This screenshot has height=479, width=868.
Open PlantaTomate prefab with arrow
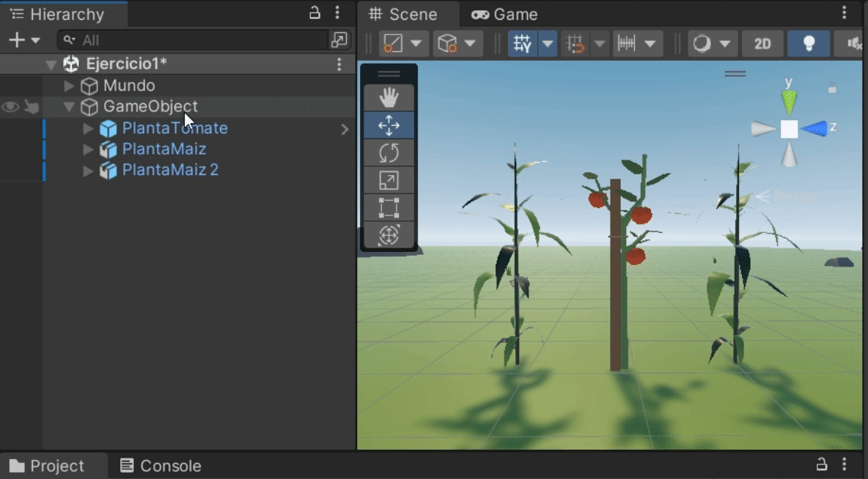click(345, 130)
